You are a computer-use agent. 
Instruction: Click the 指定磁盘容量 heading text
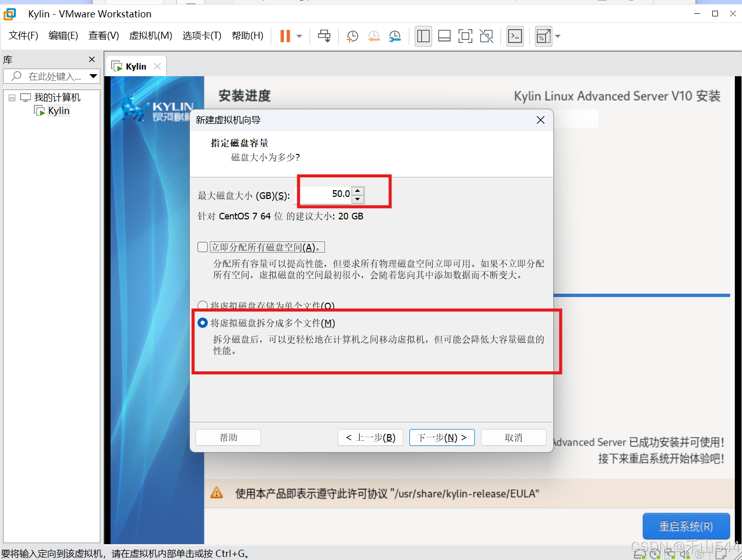click(239, 143)
